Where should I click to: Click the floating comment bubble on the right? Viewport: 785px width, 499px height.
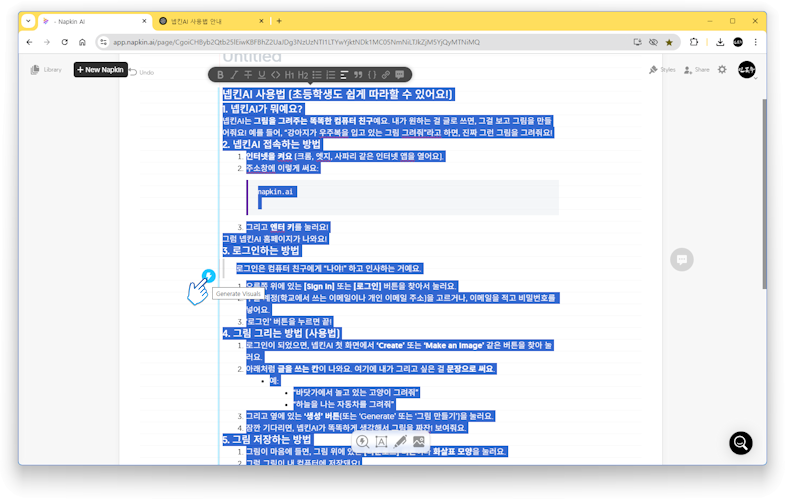(681, 259)
